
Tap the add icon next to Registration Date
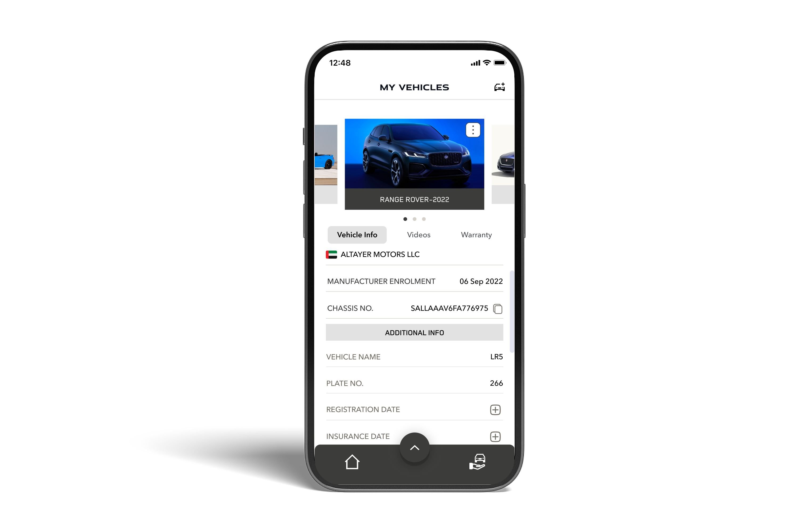[495, 409]
